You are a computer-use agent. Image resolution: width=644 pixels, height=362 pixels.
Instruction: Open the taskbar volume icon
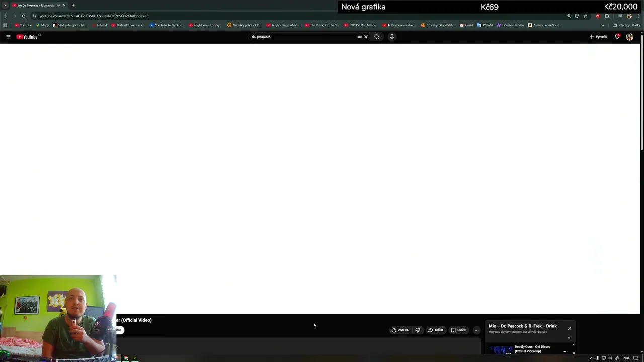tap(610, 358)
